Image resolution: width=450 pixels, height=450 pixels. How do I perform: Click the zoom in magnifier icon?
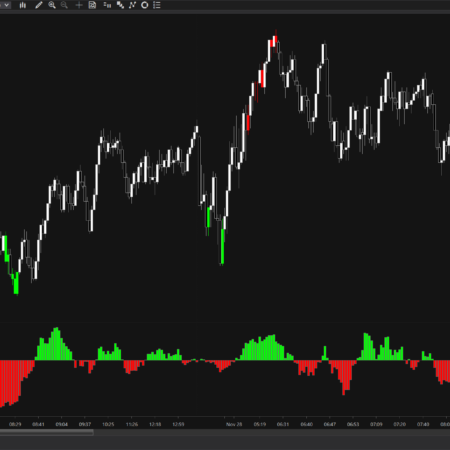tap(52, 5)
